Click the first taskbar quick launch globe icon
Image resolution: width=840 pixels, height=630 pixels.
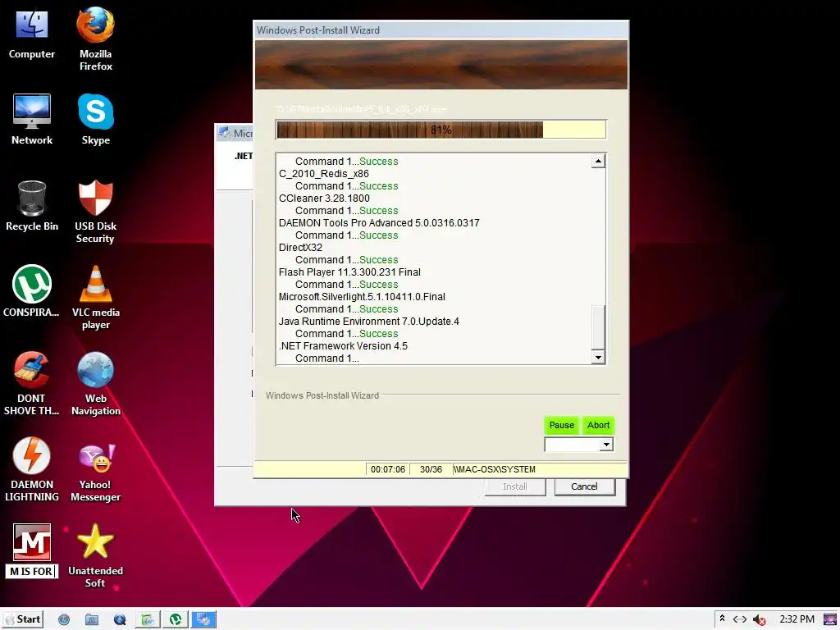(64, 620)
